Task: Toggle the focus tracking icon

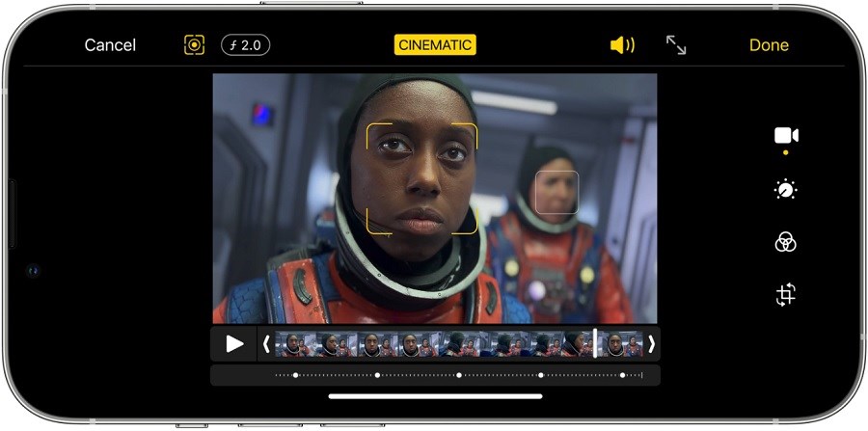Action: (x=194, y=44)
